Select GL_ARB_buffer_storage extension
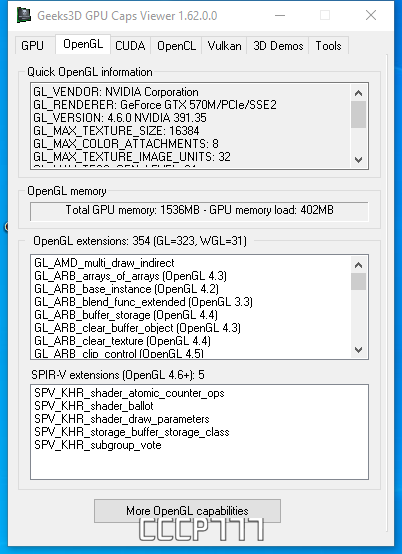 point(126,315)
